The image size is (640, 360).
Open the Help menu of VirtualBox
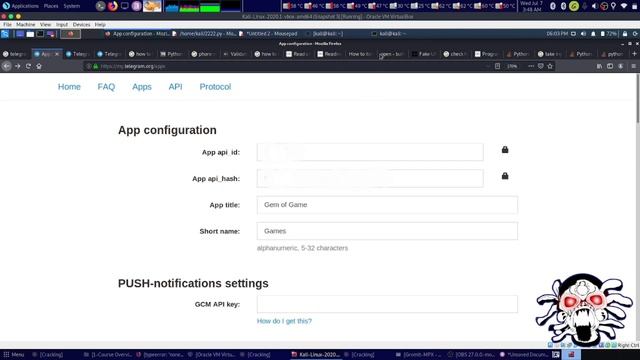[100, 24]
